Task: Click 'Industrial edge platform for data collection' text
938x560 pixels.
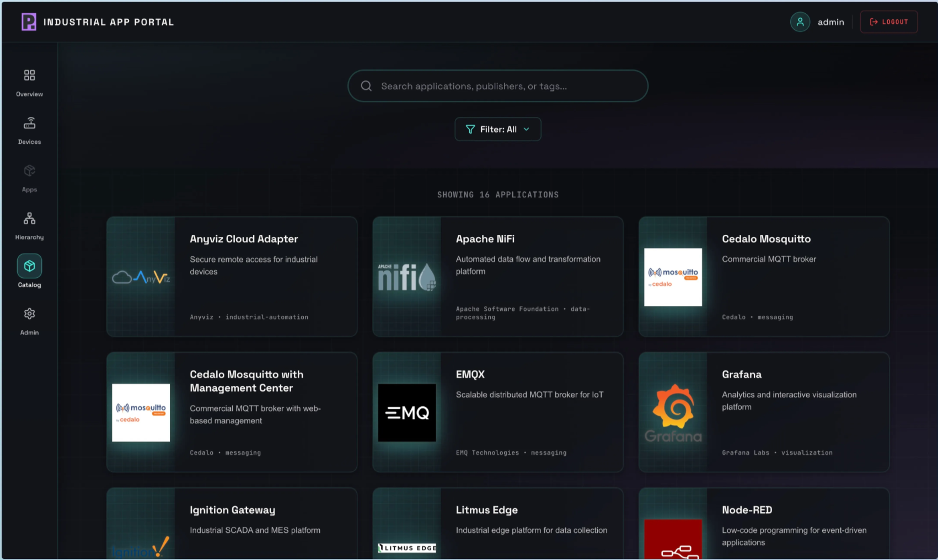Action: click(x=531, y=530)
